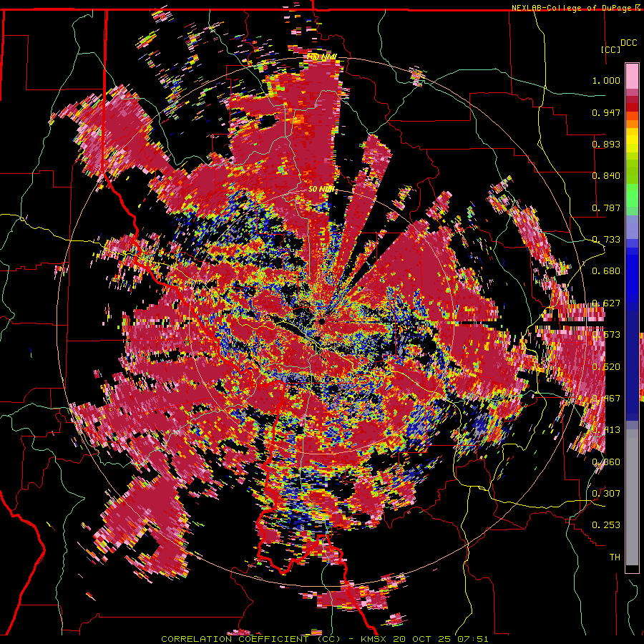Image resolution: width=644 pixels, height=644 pixels.
Task: Click the 1.000 color scale value
Action: coord(606,80)
